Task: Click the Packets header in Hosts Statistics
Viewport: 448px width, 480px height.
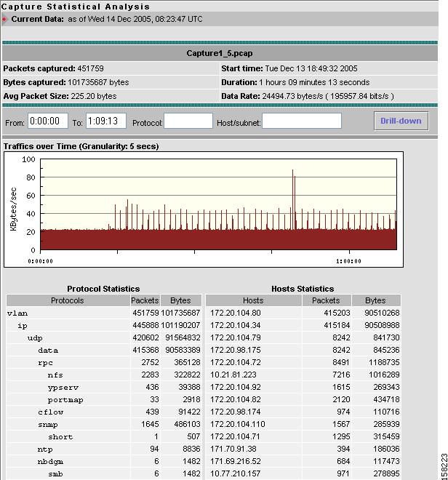Action: point(326,300)
